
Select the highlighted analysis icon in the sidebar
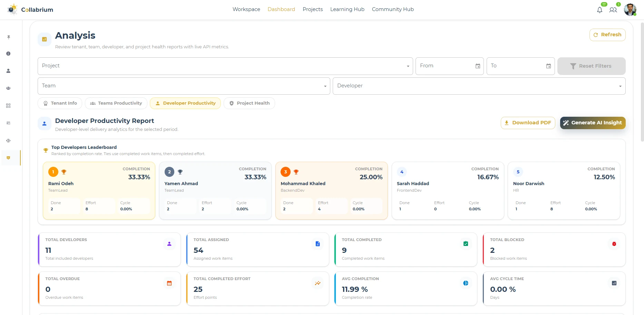click(8, 158)
